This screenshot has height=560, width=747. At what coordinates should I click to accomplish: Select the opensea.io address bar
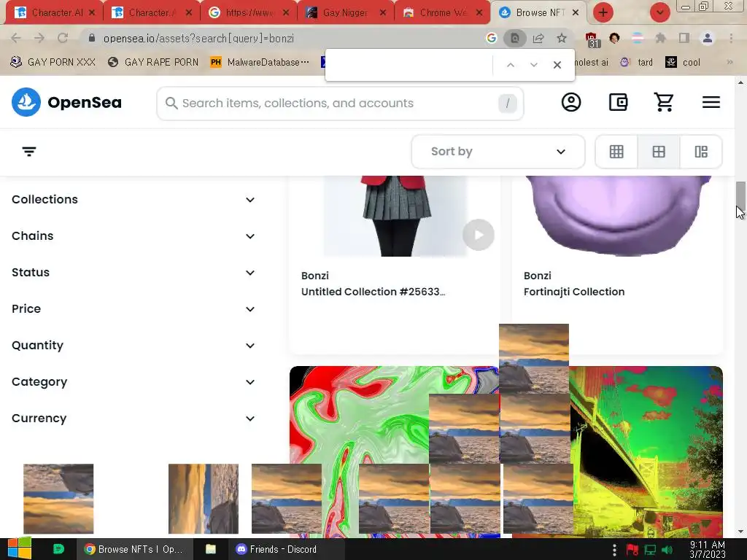[x=198, y=38]
